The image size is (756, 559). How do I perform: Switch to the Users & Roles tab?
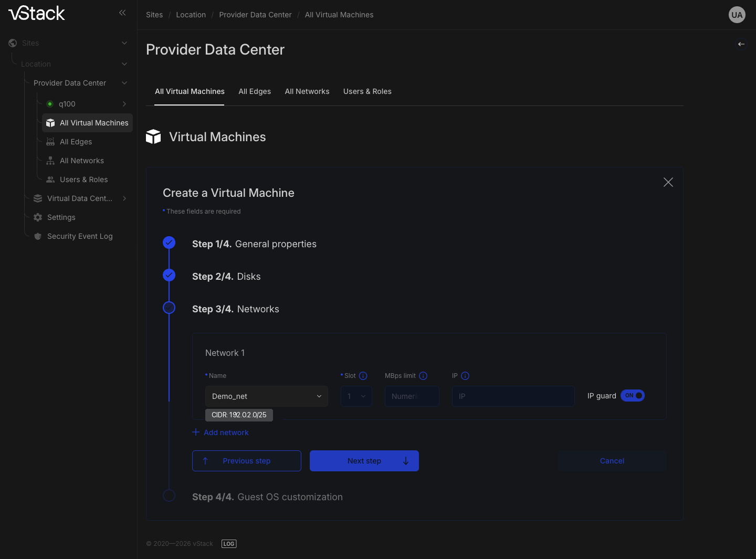[x=367, y=91]
